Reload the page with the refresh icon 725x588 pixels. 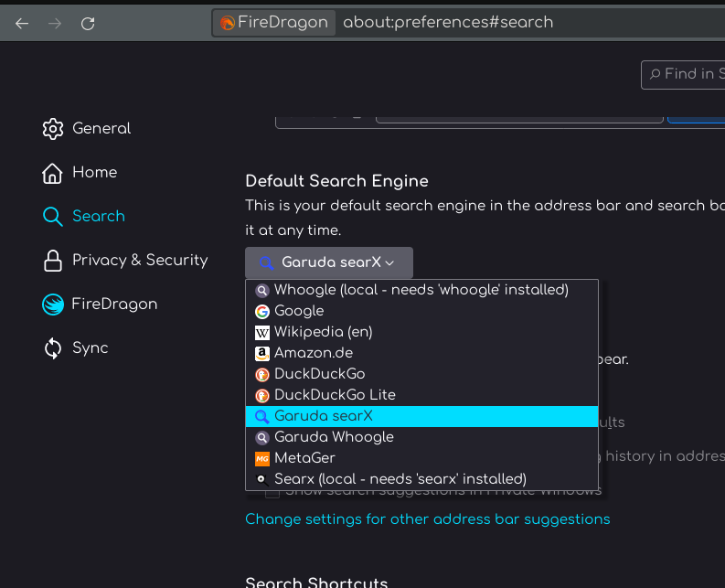(88, 23)
